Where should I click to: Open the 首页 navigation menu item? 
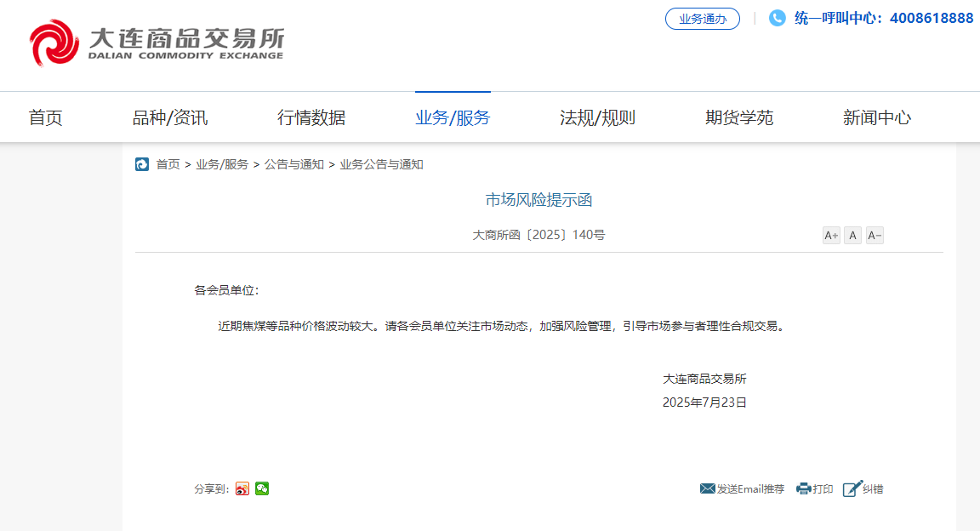click(x=46, y=117)
